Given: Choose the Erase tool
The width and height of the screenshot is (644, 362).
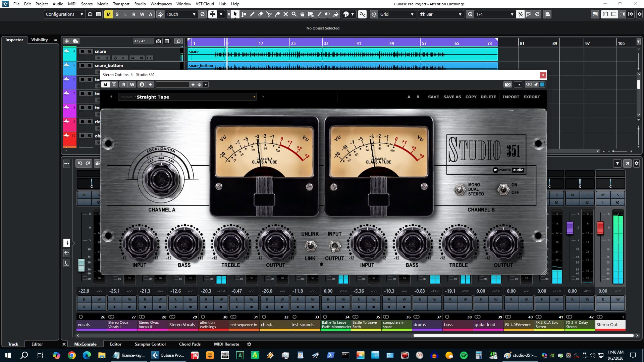Looking at the screenshot, I should point(260,14).
